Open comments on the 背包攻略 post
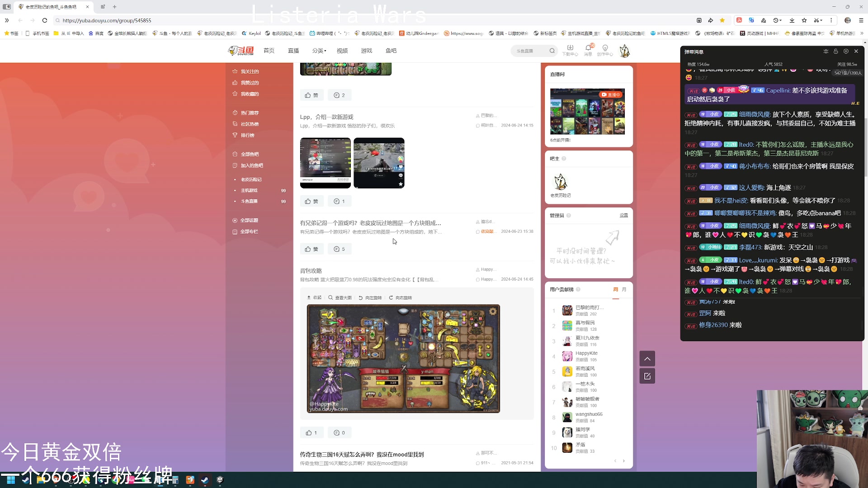868x488 pixels. 339,433
